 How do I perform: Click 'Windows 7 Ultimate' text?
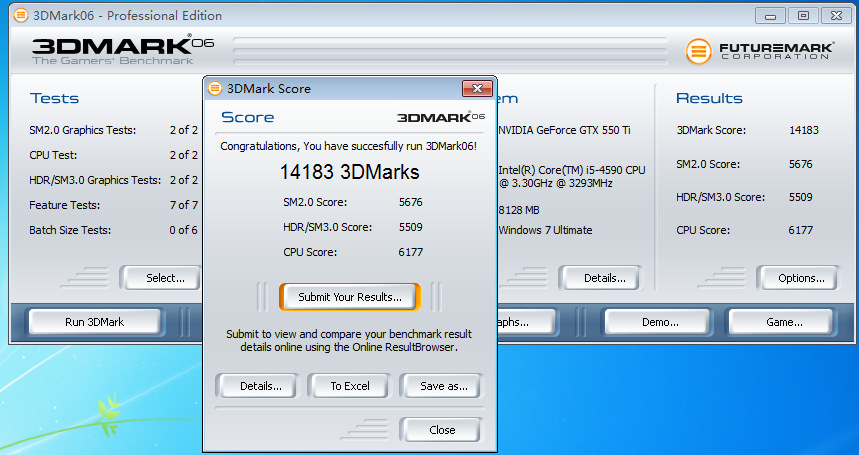click(x=545, y=230)
